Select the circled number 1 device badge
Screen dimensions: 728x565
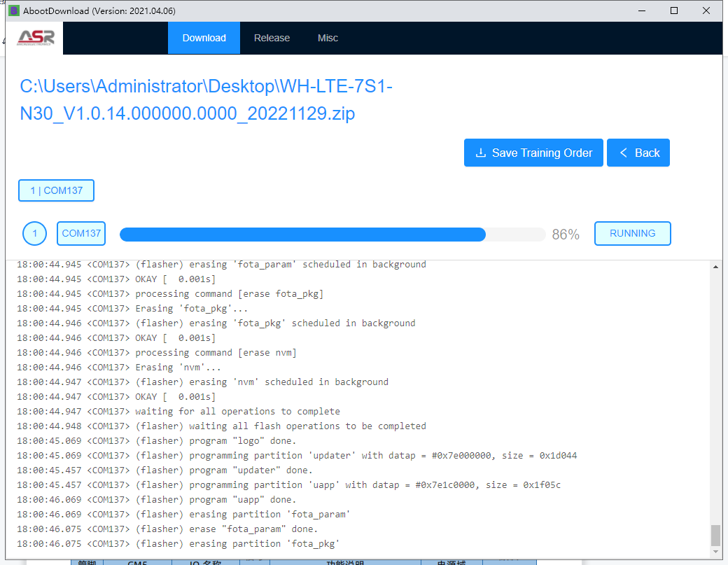(x=34, y=234)
